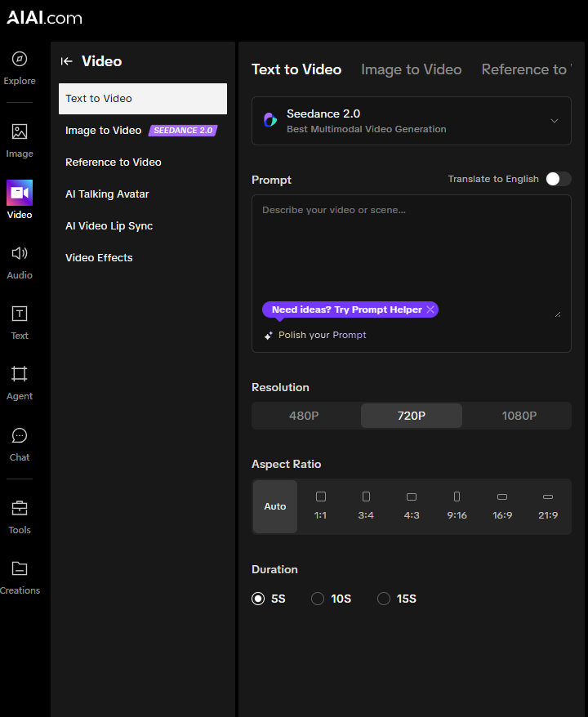This screenshot has height=717, width=588.
Task: Click the Seedance 2.0 model logo
Action: click(270, 120)
